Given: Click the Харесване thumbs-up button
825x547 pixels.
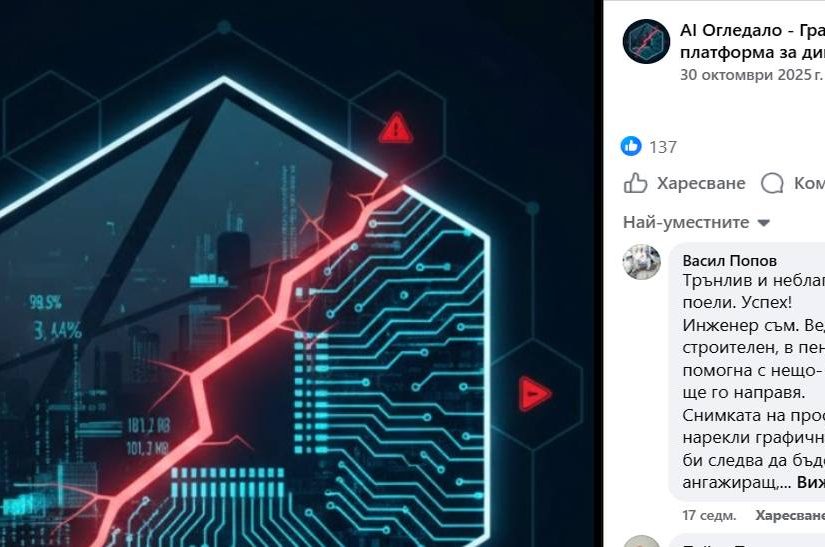Looking at the screenshot, I should click(x=685, y=183).
